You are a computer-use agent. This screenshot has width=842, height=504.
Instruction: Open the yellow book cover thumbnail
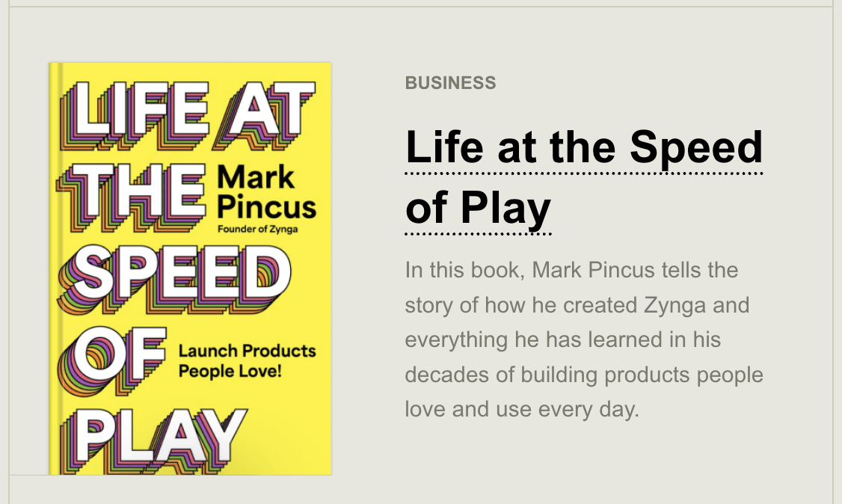click(190, 268)
